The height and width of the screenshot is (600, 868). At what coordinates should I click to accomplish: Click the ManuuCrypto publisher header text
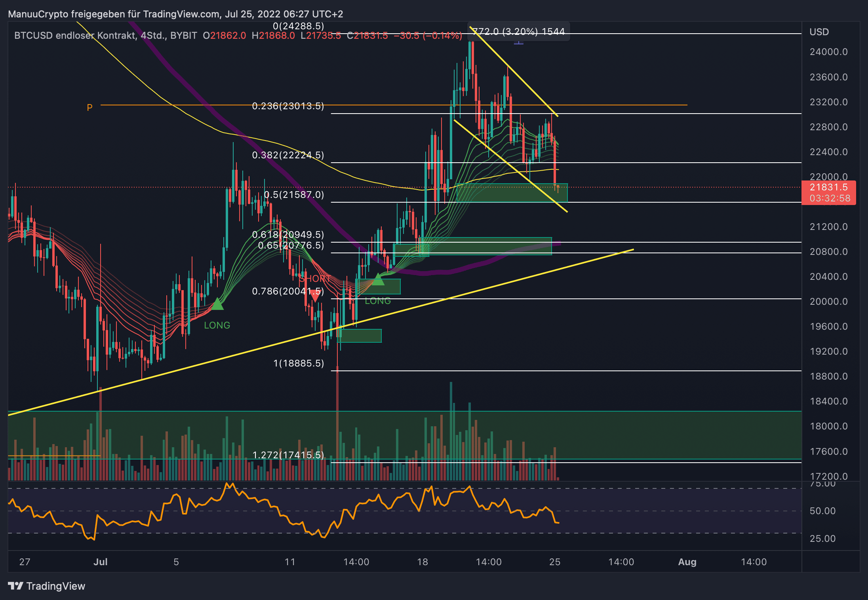pyautogui.click(x=175, y=14)
